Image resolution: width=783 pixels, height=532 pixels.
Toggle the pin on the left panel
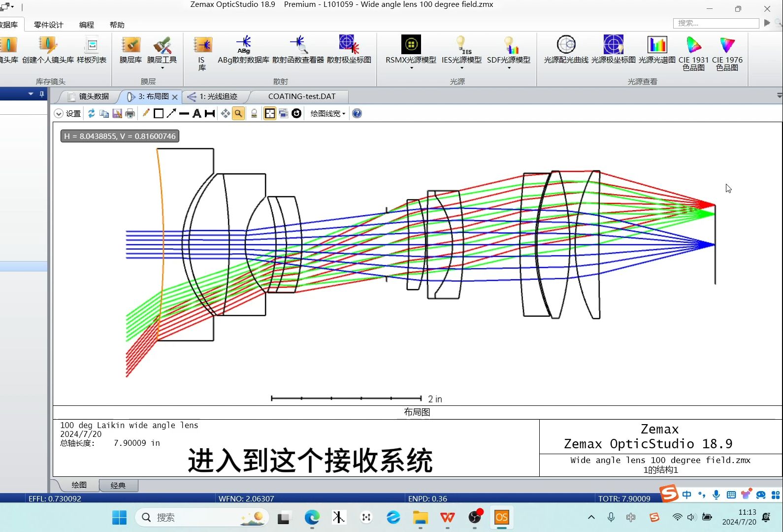41,94
